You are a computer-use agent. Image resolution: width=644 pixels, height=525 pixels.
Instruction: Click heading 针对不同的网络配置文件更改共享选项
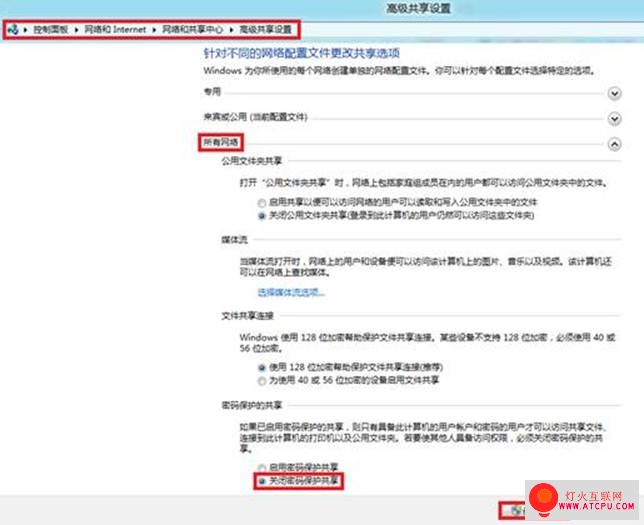pos(301,53)
